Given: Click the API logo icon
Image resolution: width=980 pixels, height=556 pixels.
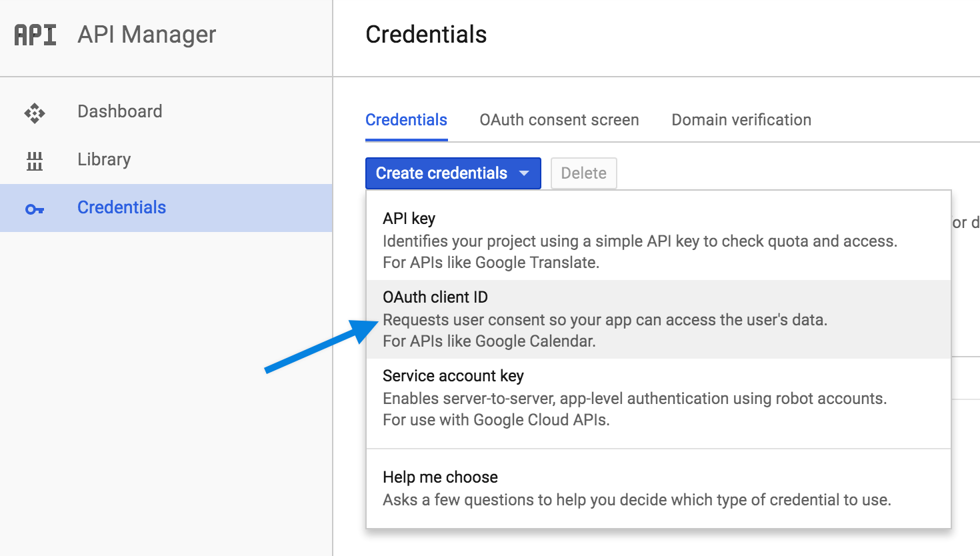Looking at the screenshot, I should (35, 35).
